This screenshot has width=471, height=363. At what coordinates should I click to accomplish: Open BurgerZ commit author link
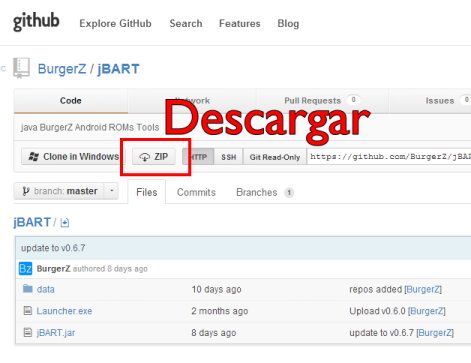(53, 269)
